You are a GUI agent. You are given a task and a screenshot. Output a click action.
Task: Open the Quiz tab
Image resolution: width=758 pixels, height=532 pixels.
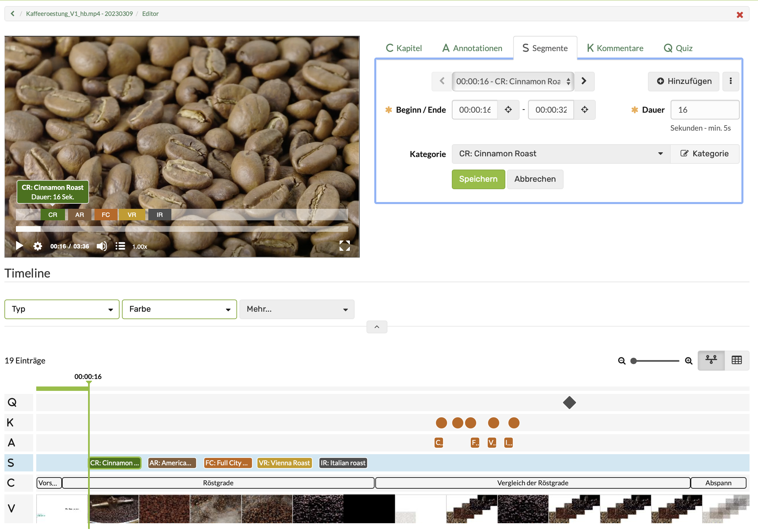click(677, 48)
